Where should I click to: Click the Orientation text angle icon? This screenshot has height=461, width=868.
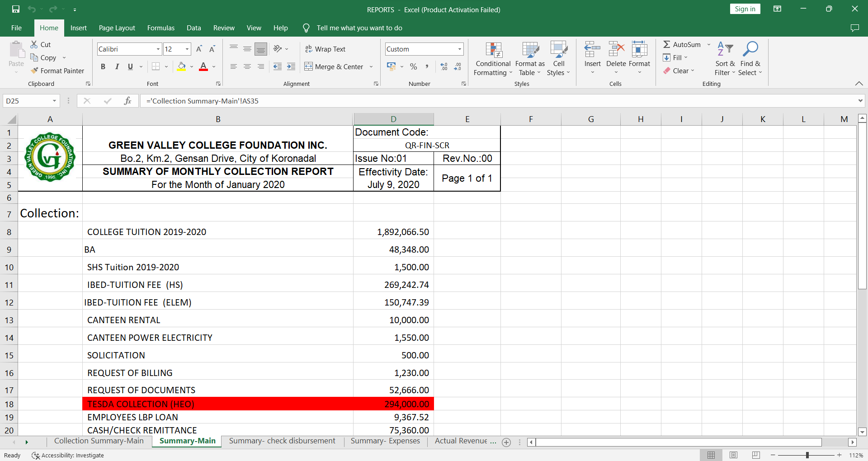click(x=278, y=49)
